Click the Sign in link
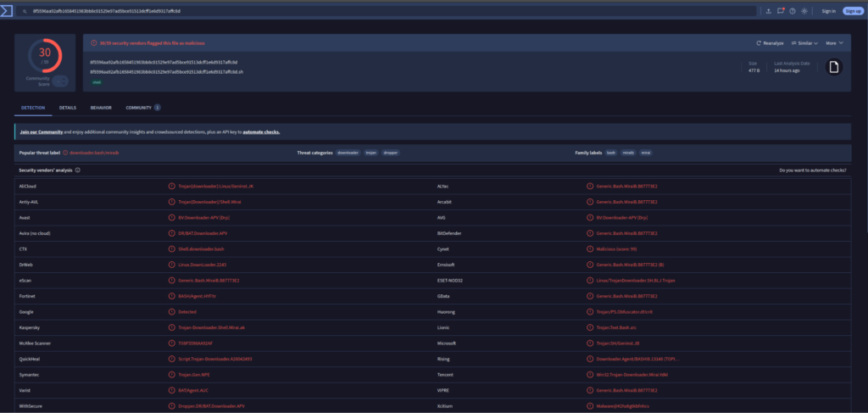Screen dimensions: 868x413 coord(829,11)
